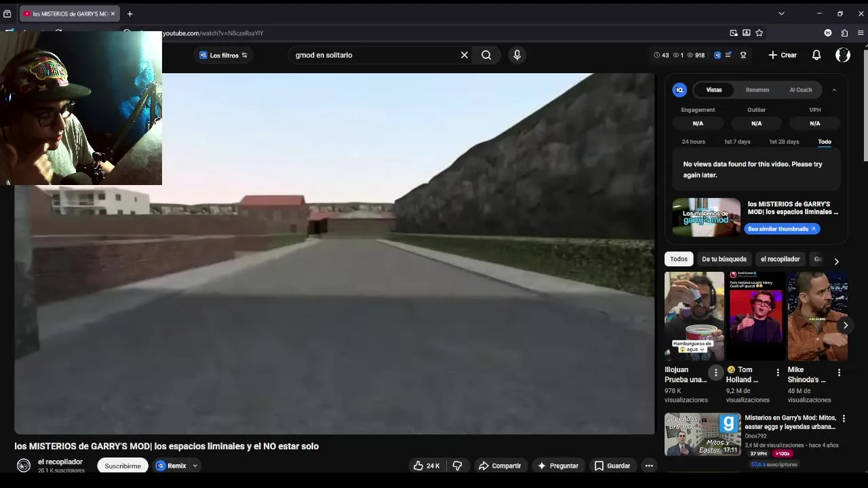Click the Mitos y Easter video thumbnail
Screen dimensions: 868x488
pyautogui.click(x=703, y=434)
